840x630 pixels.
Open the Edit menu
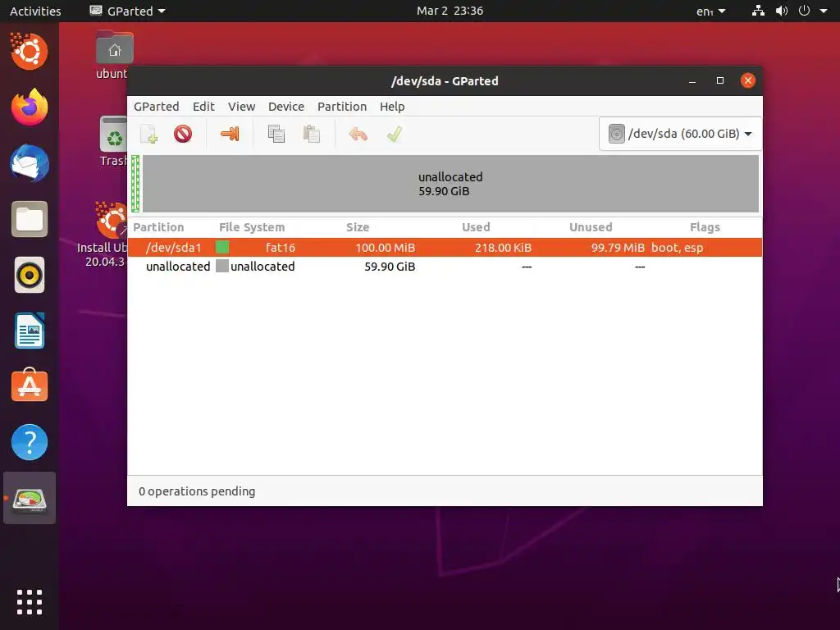coord(203,107)
